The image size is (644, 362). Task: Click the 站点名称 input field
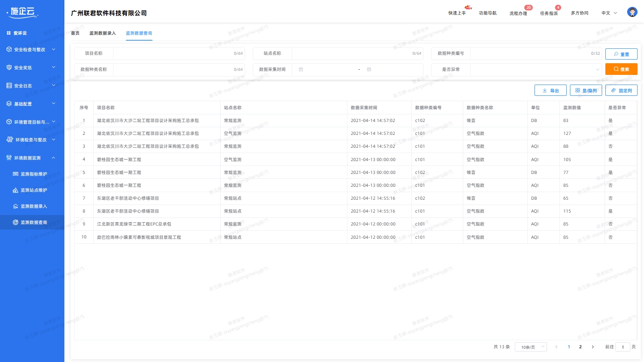[x=357, y=53]
